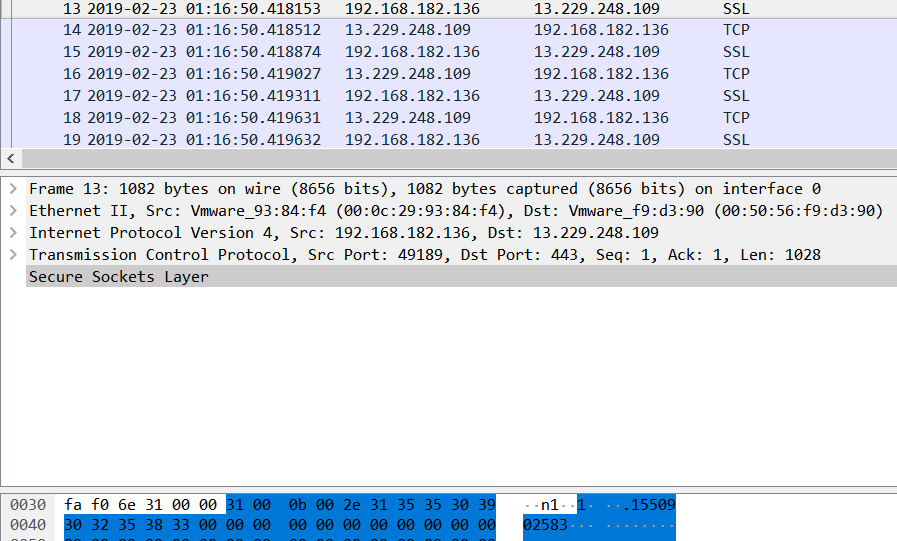The image size is (897, 541).
Task: Expand the Frame 13 details arrow
Action: 12,189
